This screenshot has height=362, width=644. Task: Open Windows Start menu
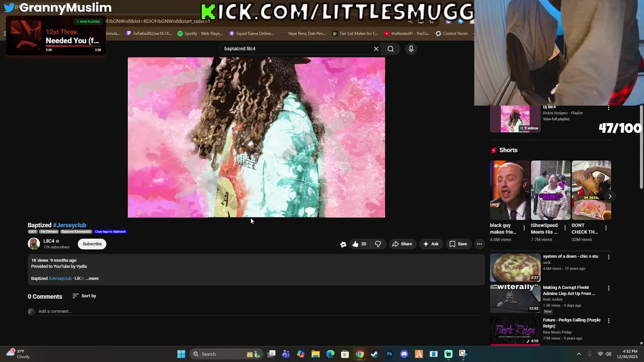click(x=181, y=354)
